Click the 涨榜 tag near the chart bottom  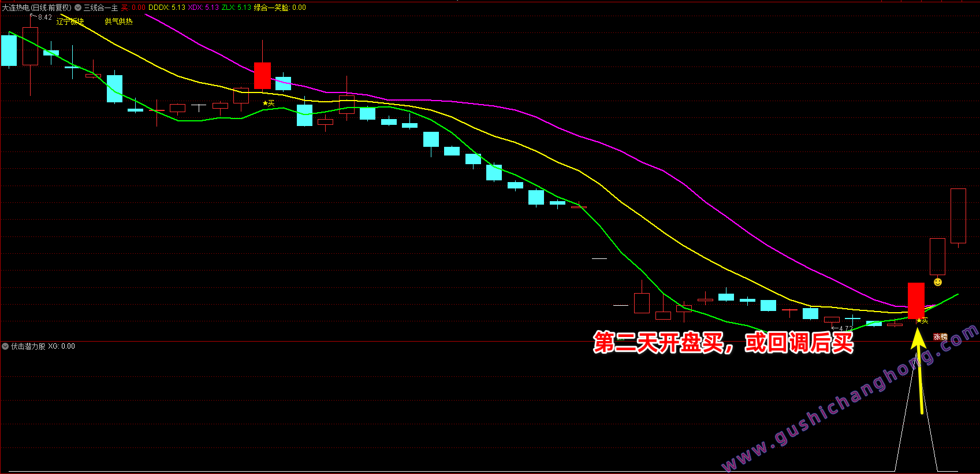tap(941, 337)
